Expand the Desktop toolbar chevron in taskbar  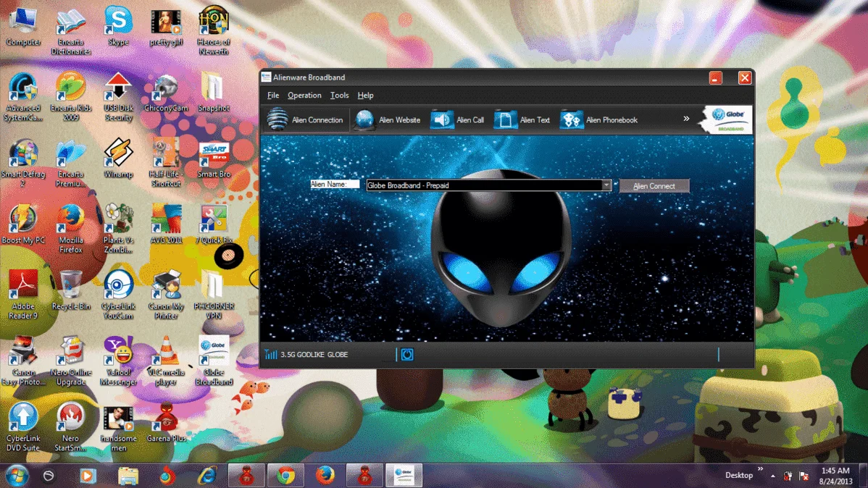pyautogui.click(x=760, y=469)
